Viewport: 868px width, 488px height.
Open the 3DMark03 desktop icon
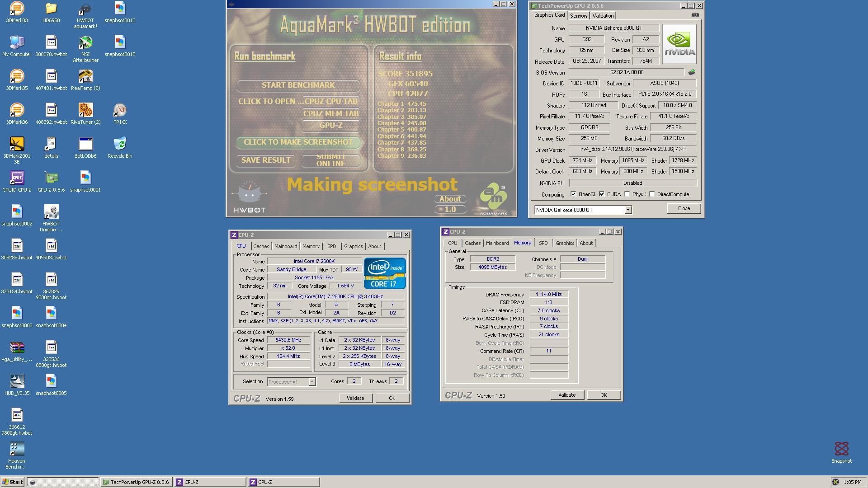[17, 12]
